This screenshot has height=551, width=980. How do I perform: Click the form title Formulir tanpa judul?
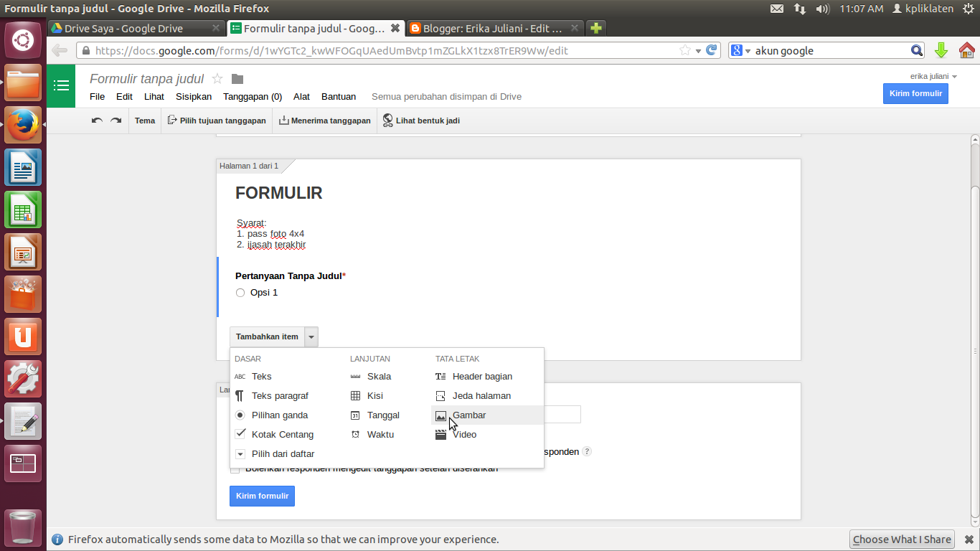point(146,79)
